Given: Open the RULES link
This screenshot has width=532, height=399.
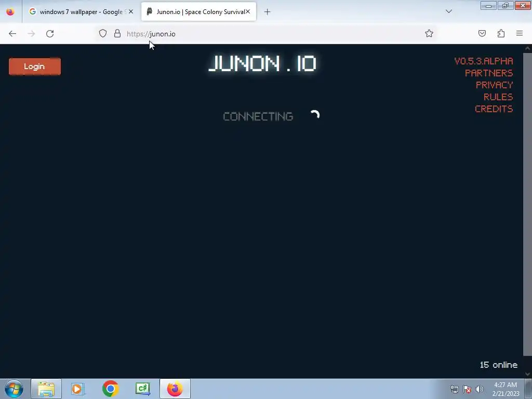Looking at the screenshot, I should 498,97.
